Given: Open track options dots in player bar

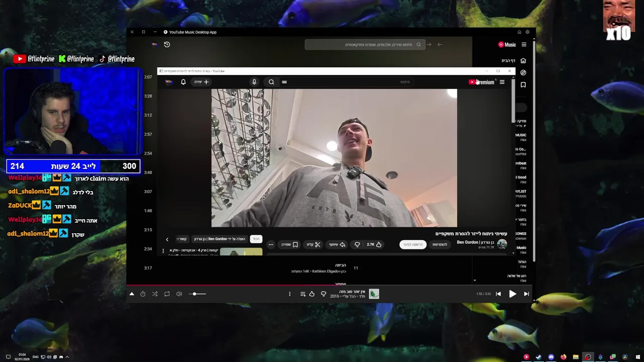Looking at the screenshot, I should 289,294.
